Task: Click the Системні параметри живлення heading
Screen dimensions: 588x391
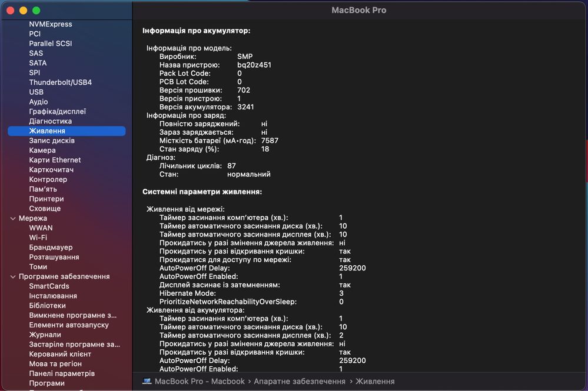Action: (202, 192)
